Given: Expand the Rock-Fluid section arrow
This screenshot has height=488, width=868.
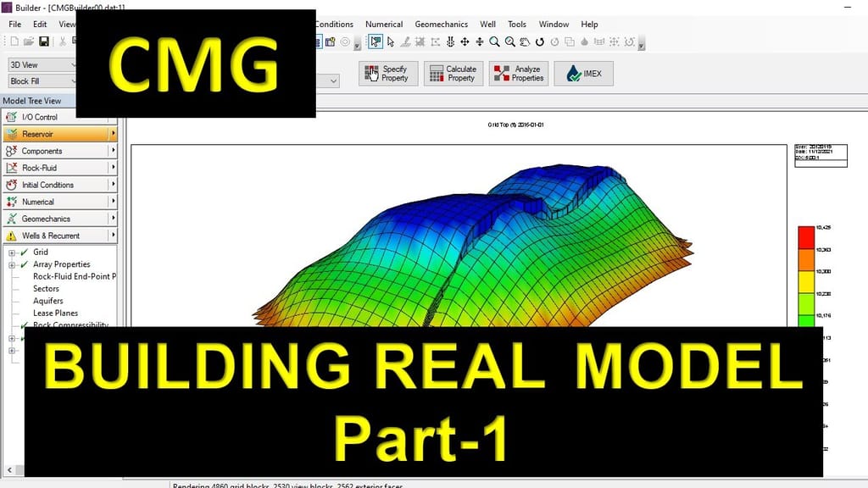Looking at the screenshot, I should (113, 167).
